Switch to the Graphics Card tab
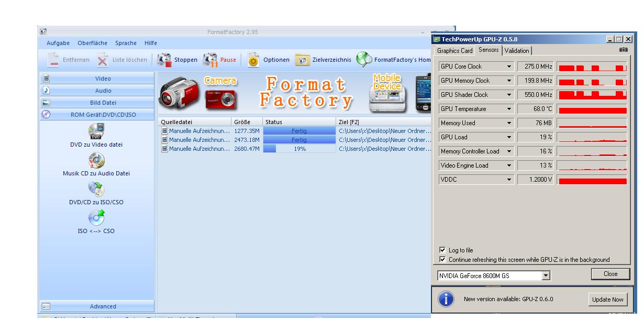Screen dimensions: 644x321 click(455, 51)
